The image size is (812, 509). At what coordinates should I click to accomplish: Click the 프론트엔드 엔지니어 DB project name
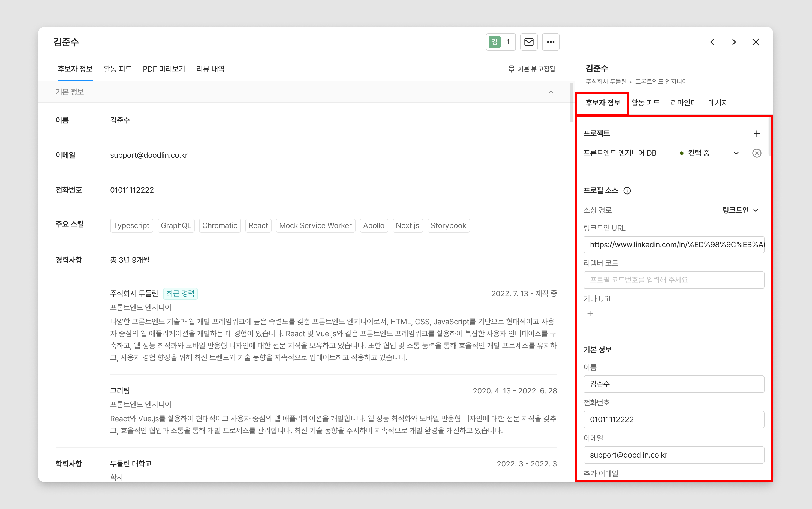620,153
